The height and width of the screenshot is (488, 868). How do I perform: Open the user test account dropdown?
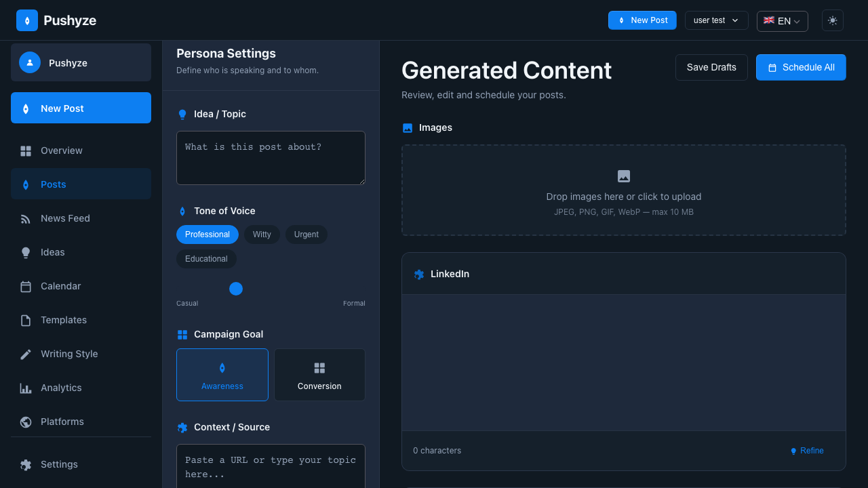716,20
